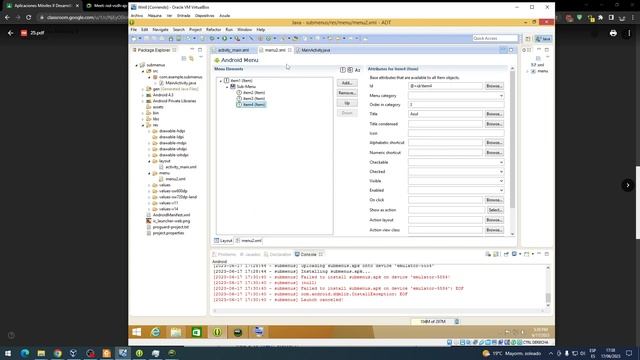The height and width of the screenshot is (360, 640).
Task: Click Browse next to Id field
Action: pos(494,86)
